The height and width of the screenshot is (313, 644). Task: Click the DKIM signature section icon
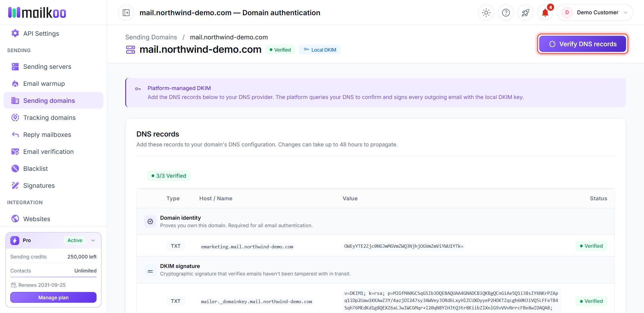coord(150,271)
